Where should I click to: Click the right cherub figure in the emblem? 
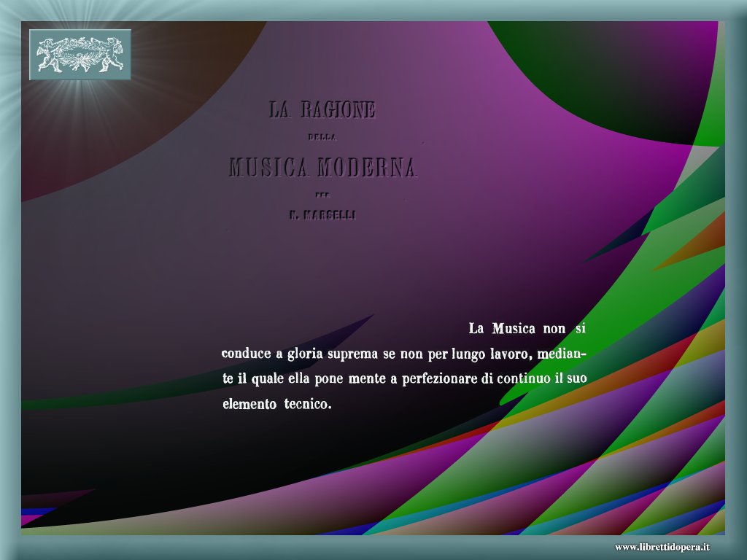pos(108,55)
